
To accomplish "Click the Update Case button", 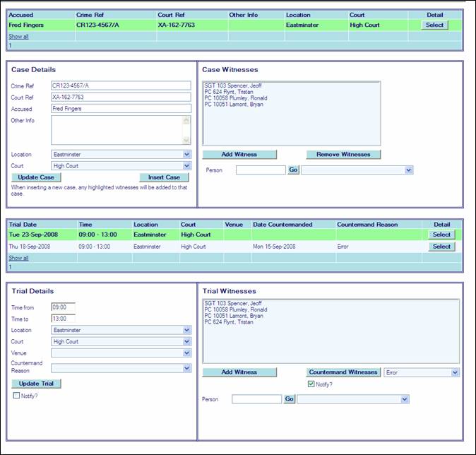I will tap(36, 177).
